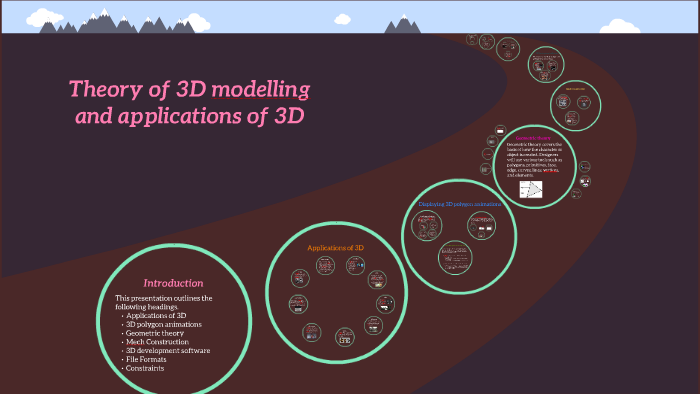Select 'Mech Construction' bullet in Introduction
Image resolution: width=700 pixels, height=394 pixels.
click(x=157, y=342)
